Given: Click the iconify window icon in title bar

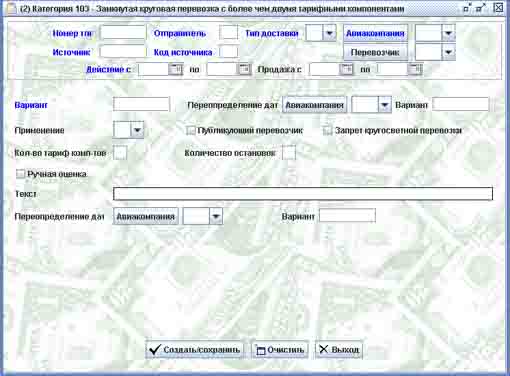Looking at the screenshot, I should 467,8.
